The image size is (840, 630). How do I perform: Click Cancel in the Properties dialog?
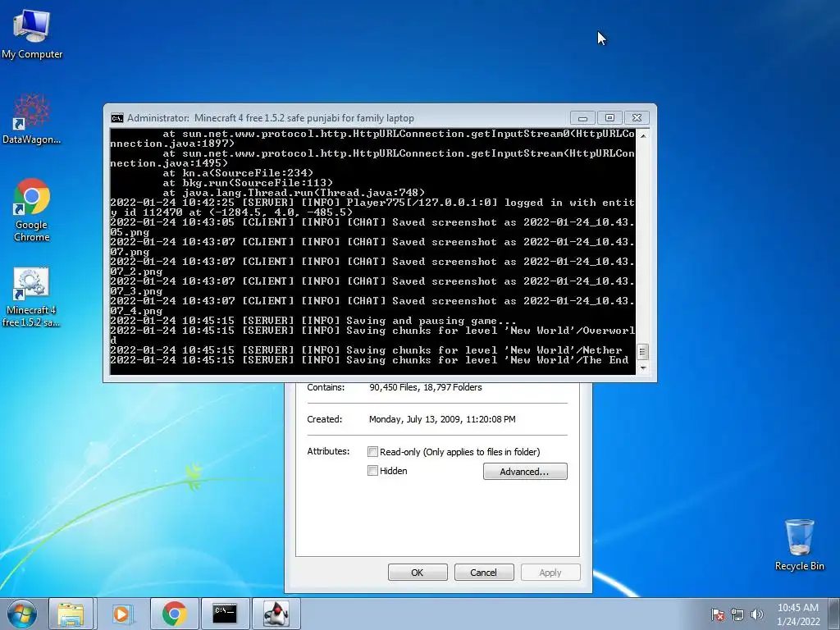tap(483, 572)
